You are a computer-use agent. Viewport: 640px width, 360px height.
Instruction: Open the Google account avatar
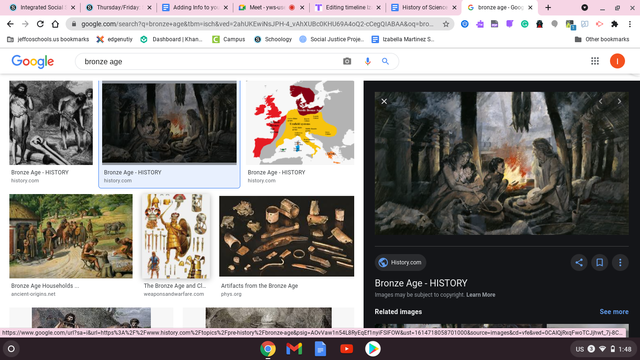click(617, 61)
